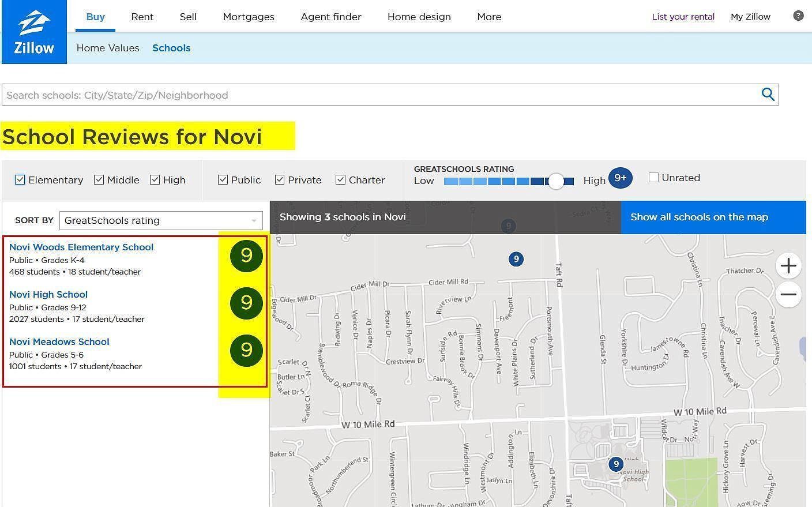Click the Public • Grades 9-12 text
This screenshot has height=507, width=812.
coord(48,307)
